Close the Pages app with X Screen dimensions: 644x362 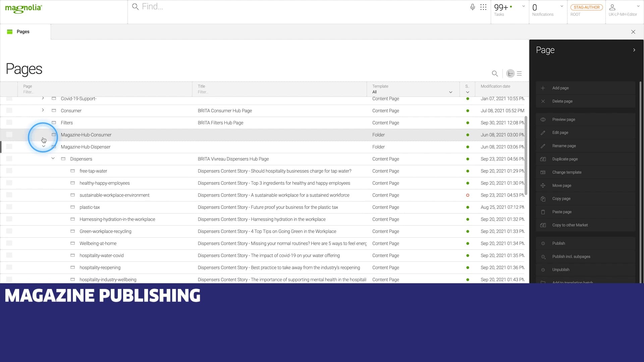click(633, 32)
